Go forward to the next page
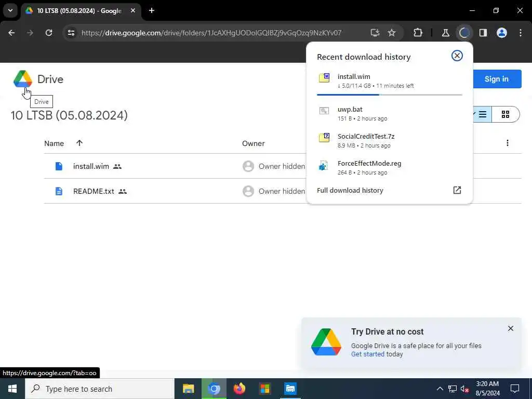Screen dimensions: 532x399 click(x=30, y=33)
